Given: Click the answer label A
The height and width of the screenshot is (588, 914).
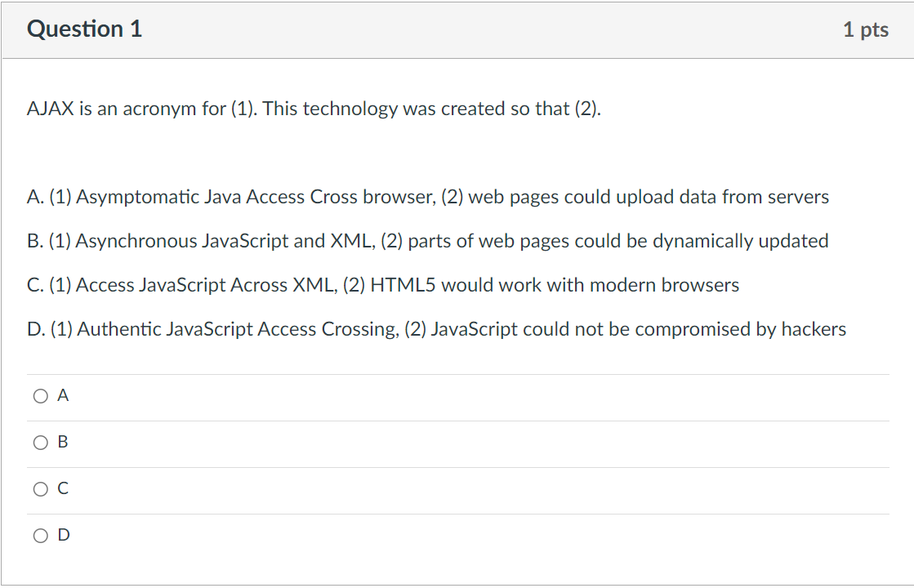Looking at the screenshot, I should coord(62,395).
